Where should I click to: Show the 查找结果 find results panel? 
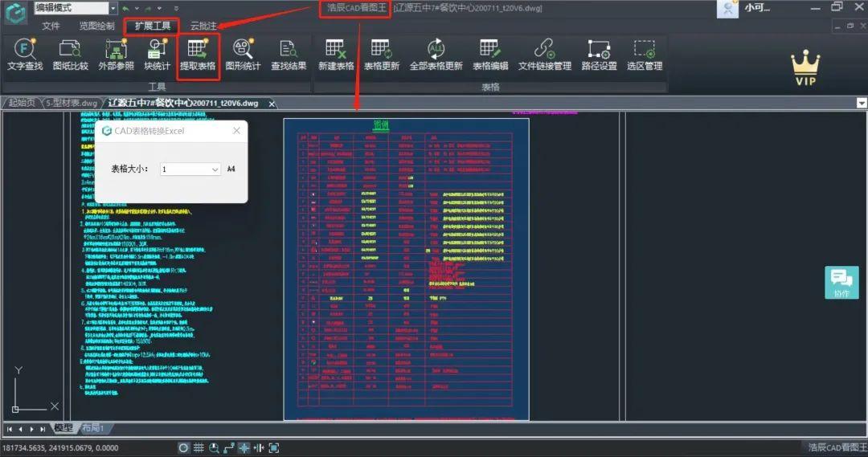tap(289, 55)
